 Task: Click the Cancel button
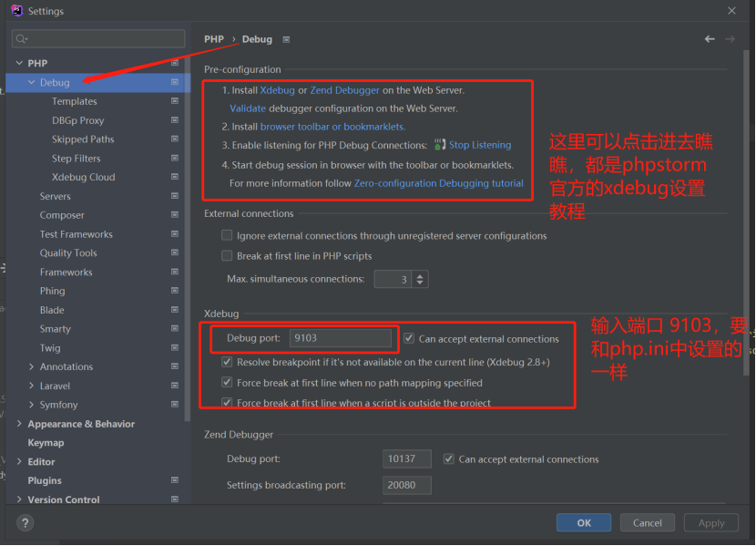tap(647, 523)
